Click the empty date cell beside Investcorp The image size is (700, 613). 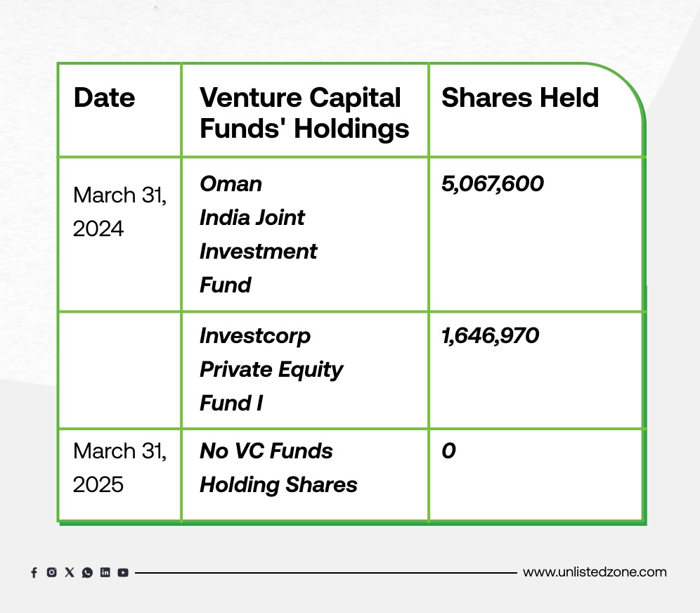point(119,370)
